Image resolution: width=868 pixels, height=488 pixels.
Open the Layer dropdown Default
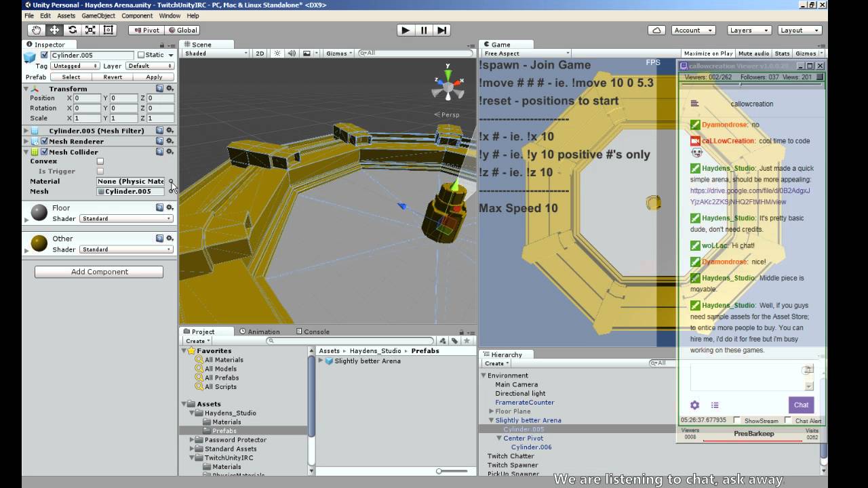coord(150,66)
